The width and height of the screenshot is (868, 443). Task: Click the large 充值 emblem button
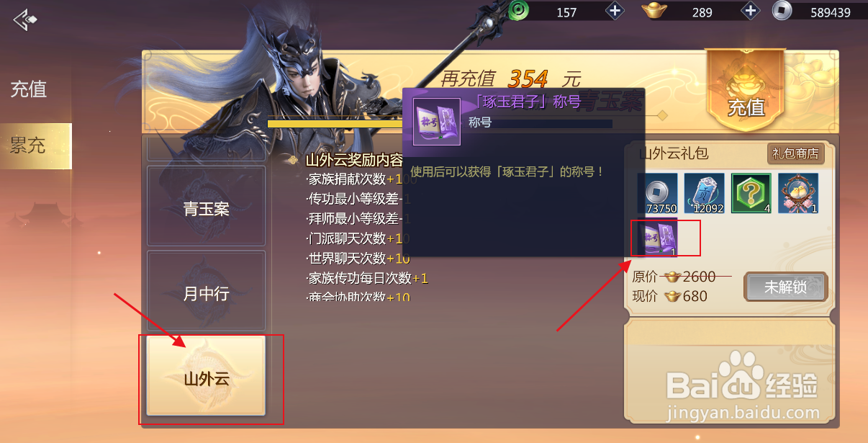pyautogui.click(x=746, y=92)
